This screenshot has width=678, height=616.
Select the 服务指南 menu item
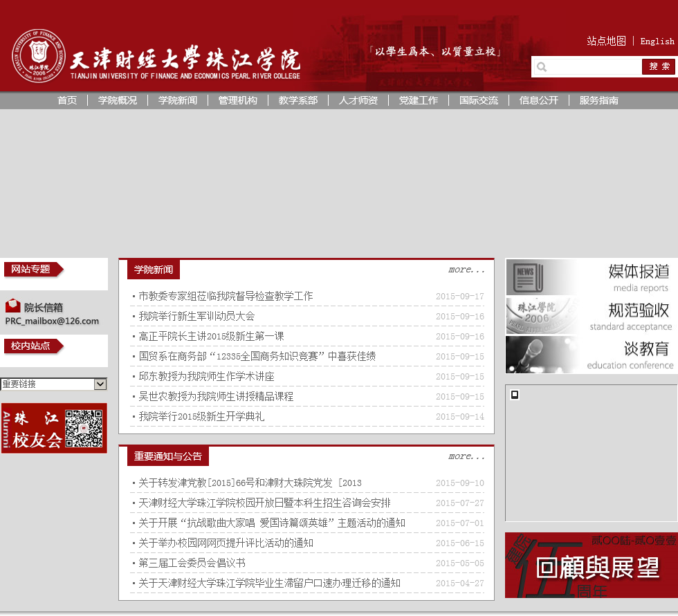598,101
